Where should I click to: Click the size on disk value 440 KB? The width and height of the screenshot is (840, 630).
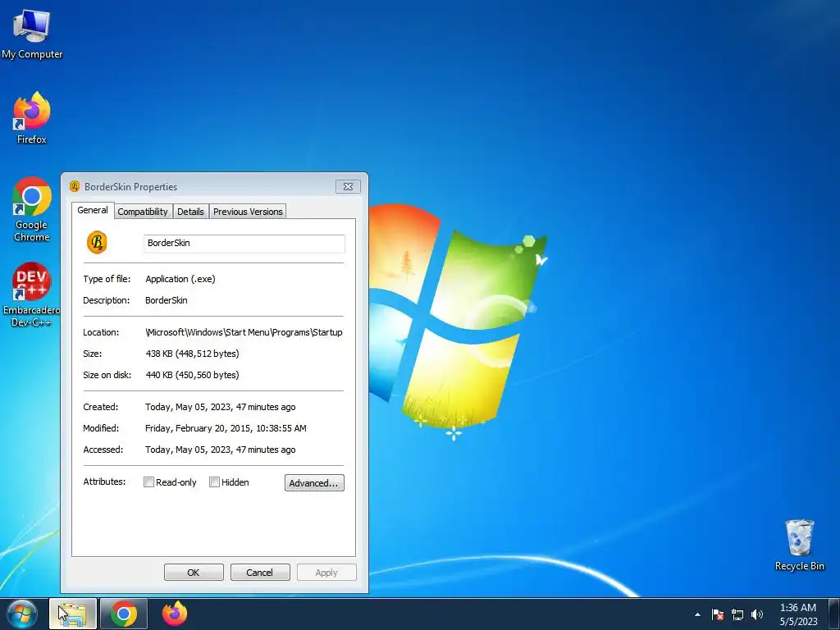tap(192, 375)
